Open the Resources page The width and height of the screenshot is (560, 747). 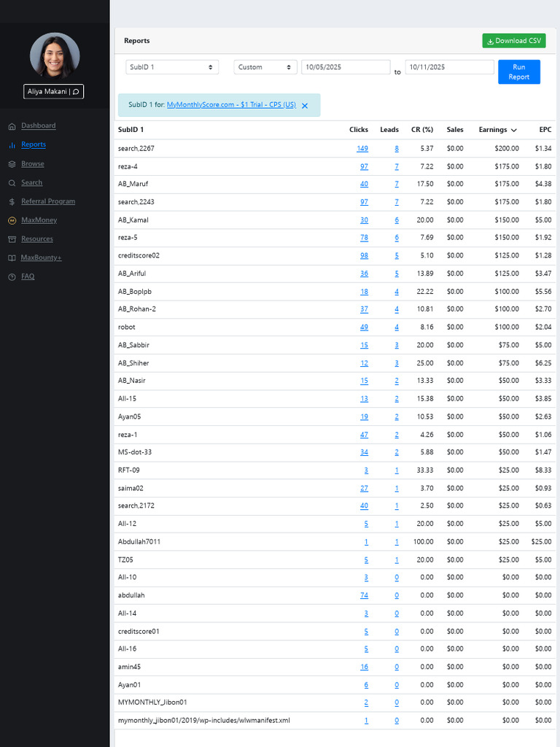(x=37, y=239)
